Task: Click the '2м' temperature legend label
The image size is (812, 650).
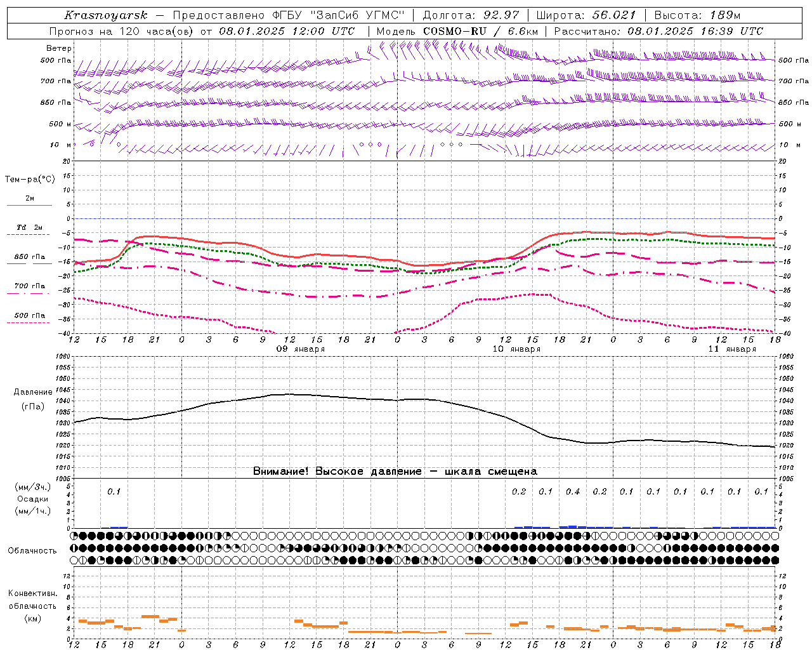Action: (30, 198)
